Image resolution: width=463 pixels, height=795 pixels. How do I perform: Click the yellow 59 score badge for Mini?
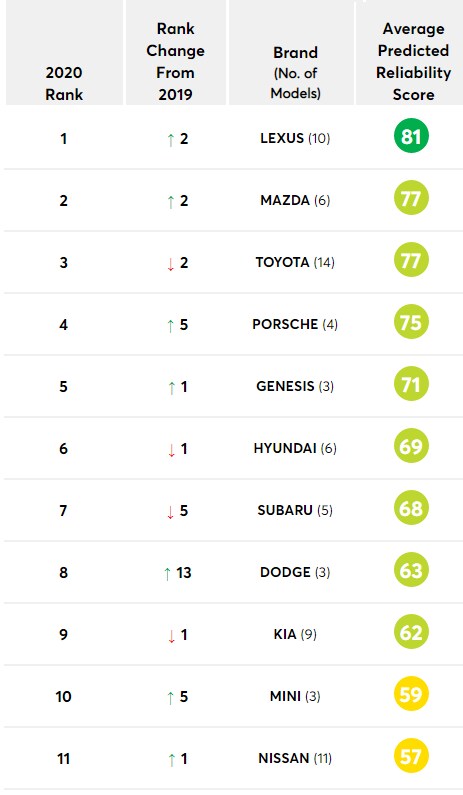[411, 694]
